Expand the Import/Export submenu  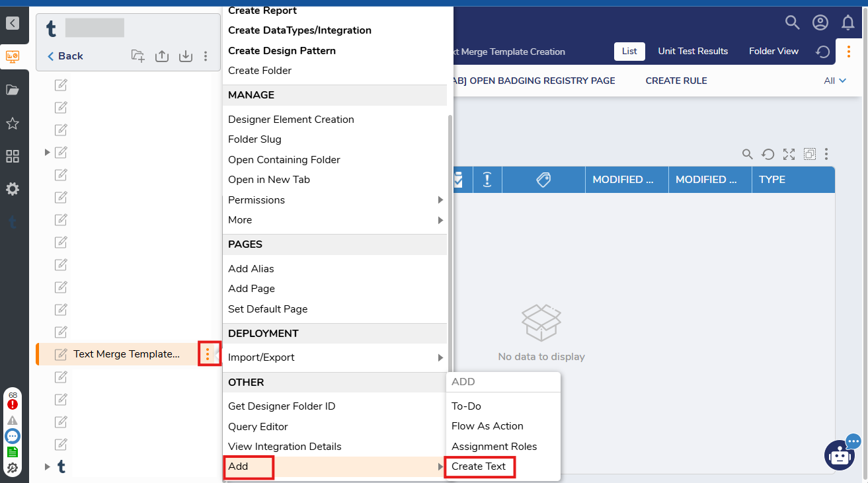[335, 357]
